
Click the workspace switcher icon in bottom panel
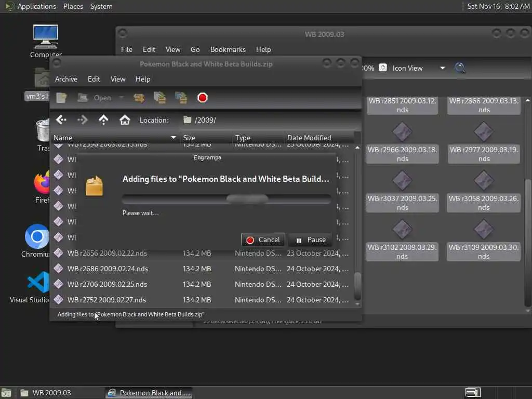[x=473, y=393]
